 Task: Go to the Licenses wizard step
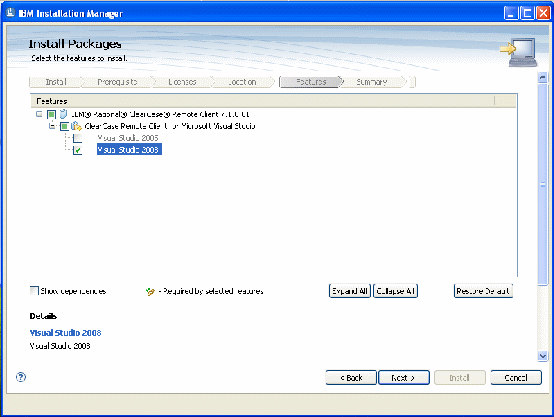click(x=182, y=82)
